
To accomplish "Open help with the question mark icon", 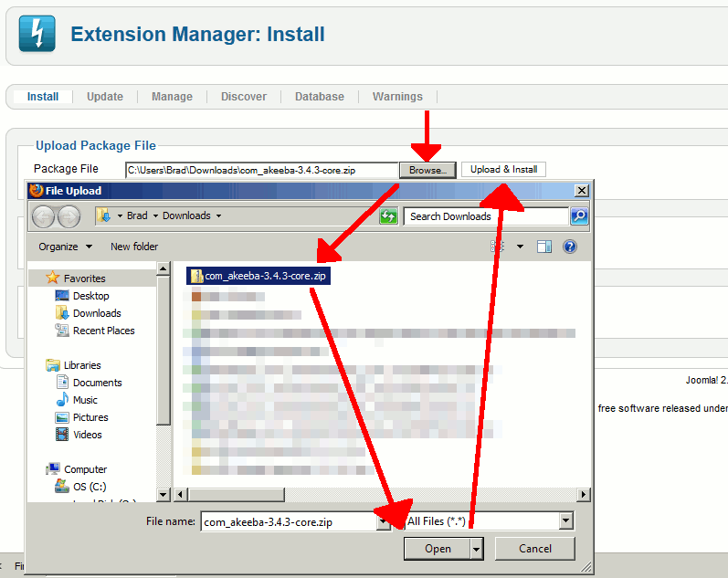I will (x=570, y=247).
